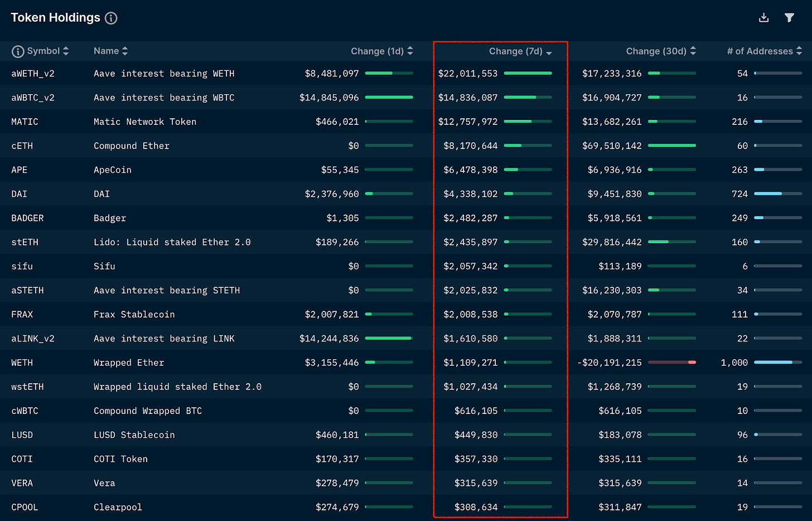Screen dimensions: 812x521
Task: Click the name Matic Network Token
Action: (x=145, y=122)
